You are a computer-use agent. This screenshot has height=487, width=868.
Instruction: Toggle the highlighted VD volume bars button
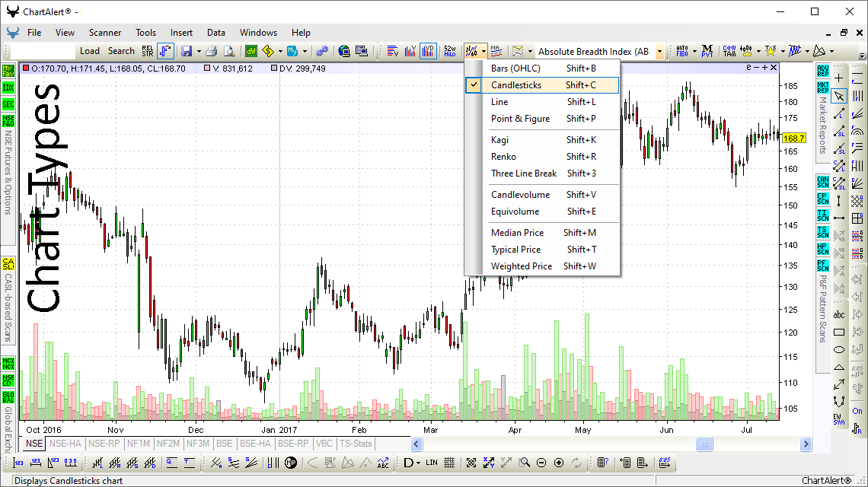tap(428, 51)
